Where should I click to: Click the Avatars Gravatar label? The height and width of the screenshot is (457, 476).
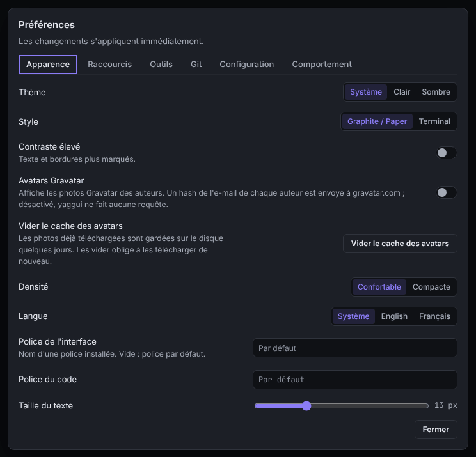click(51, 180)
